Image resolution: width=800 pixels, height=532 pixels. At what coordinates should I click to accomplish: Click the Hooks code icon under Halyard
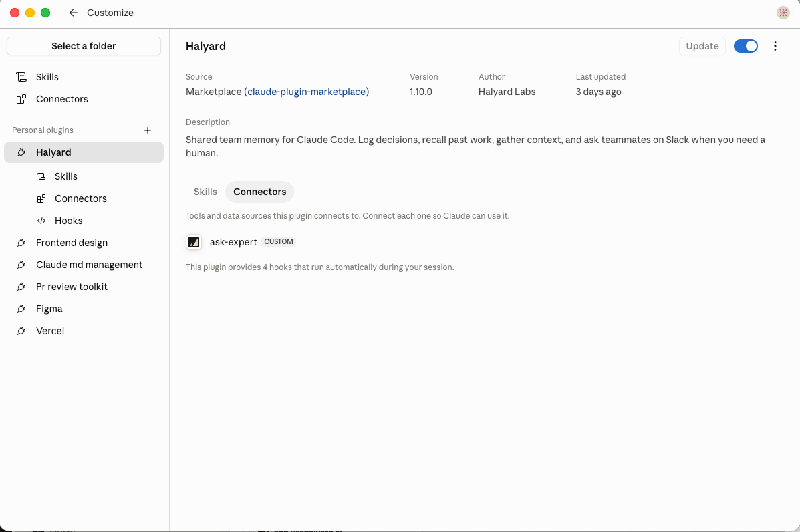click(x=41, y=221)
